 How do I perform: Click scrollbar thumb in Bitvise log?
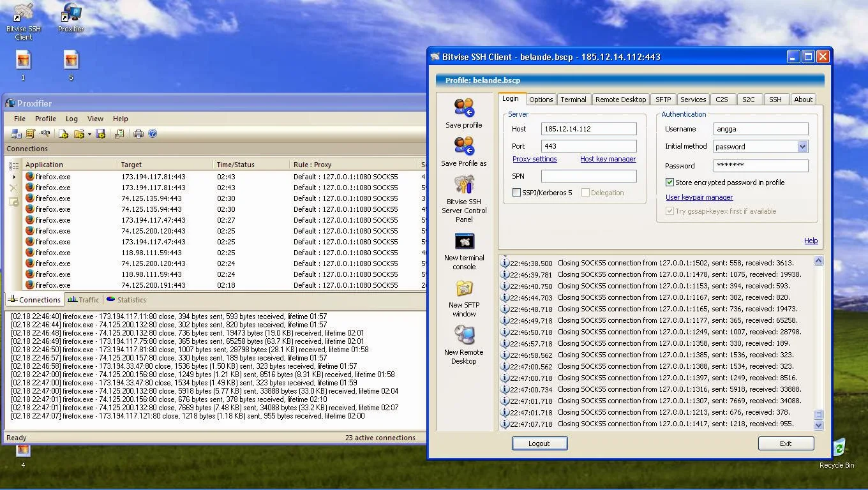818,415
